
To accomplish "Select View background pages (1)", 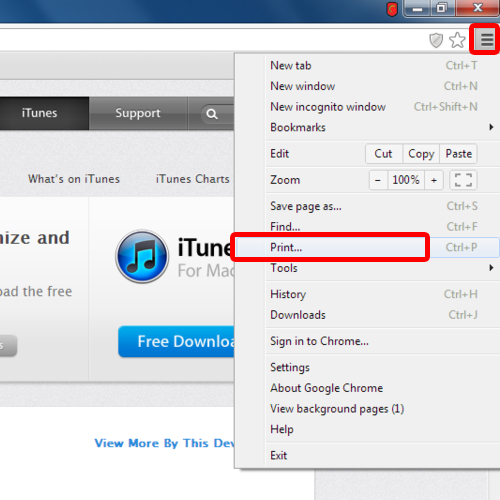I will pyautogui.click(x=383, y=409).
